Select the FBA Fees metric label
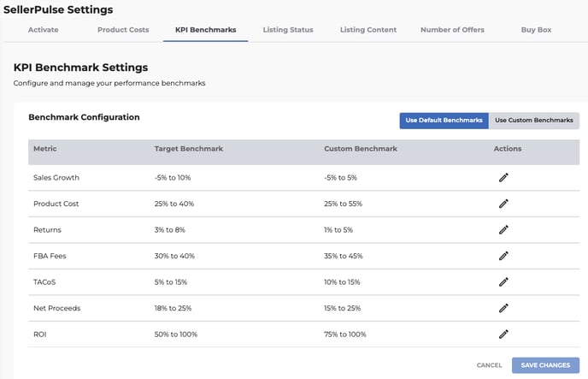The image size is (588, 379). coord(50,256)
